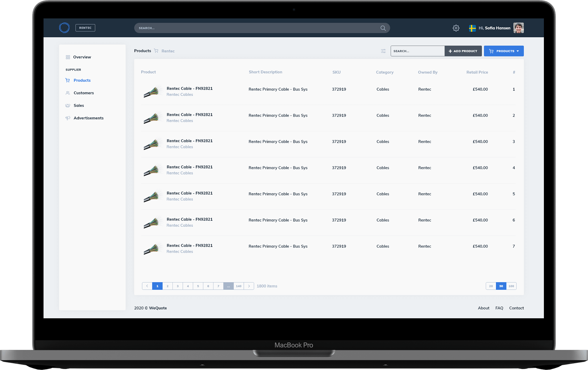This screenshot has width=588, height=370.
Task: Click the Add Product button
Action: [463, 51]
